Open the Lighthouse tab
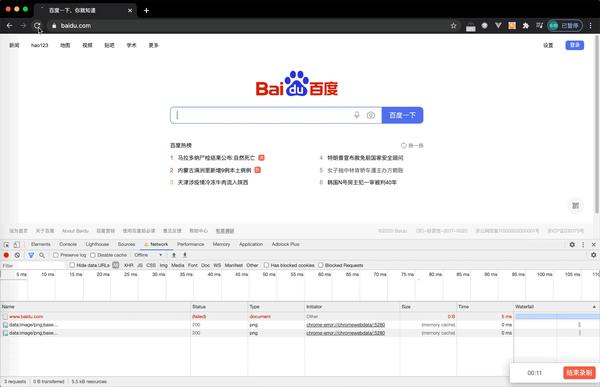The width and height of the screenshot is (600, 387). click(97, 244)
